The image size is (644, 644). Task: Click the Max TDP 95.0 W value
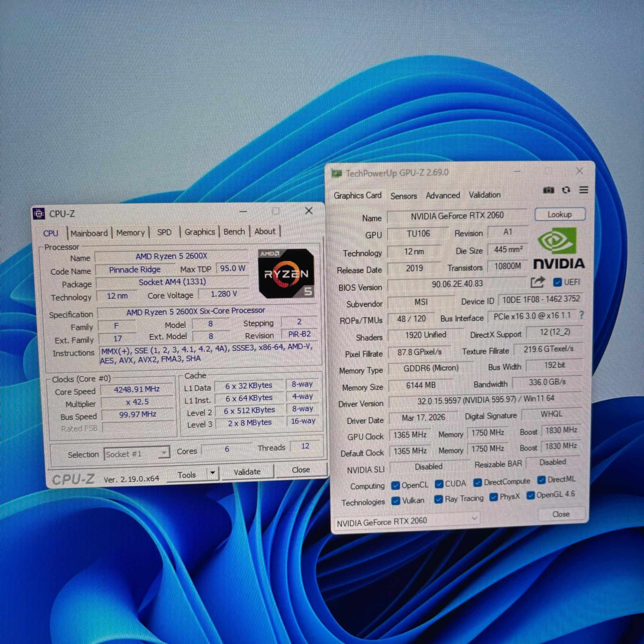[232, 268]
